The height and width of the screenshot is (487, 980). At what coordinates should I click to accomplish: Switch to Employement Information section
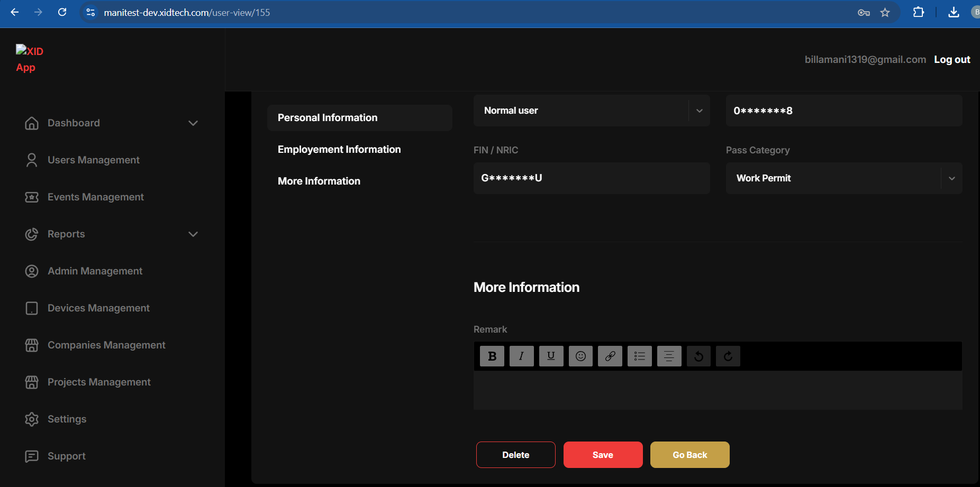339,150
